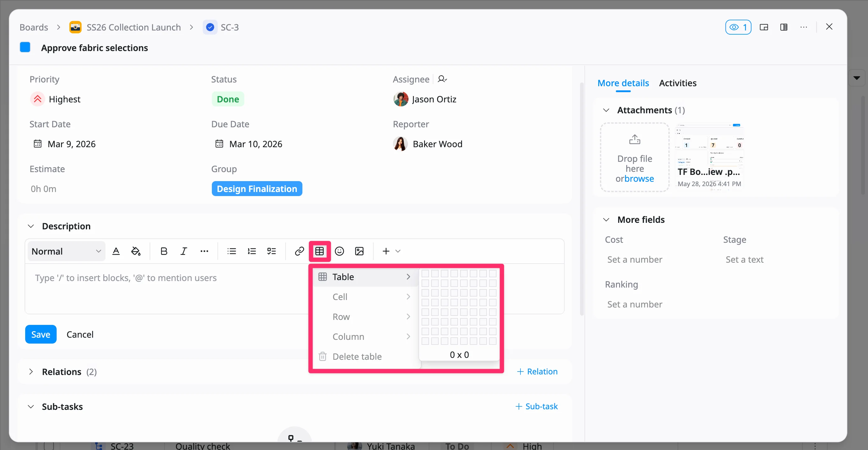
Task: Open the Table submenu
Action: (x=365, y=277)
